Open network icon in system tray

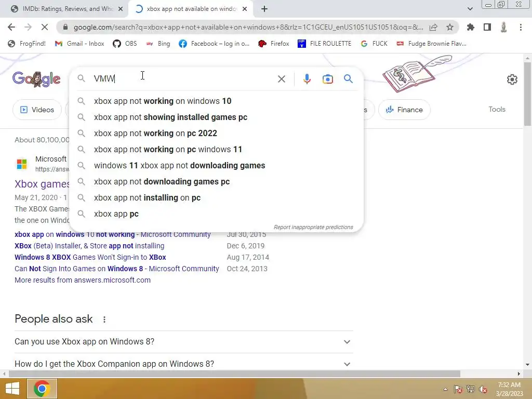(x=471, y=389)
